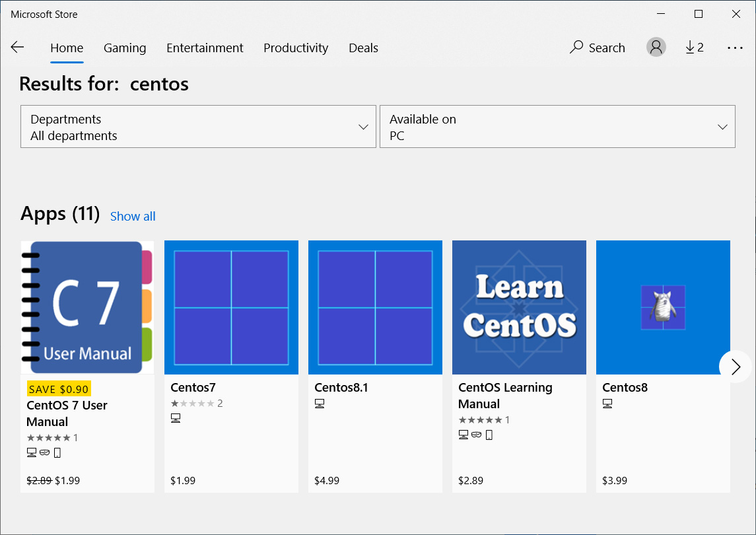Open Learn CentOS app thumbnail

[519, 307]
